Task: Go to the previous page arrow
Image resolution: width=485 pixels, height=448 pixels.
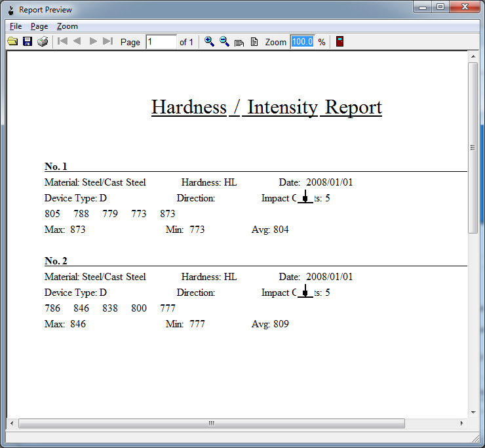Action: coord(77,42)
